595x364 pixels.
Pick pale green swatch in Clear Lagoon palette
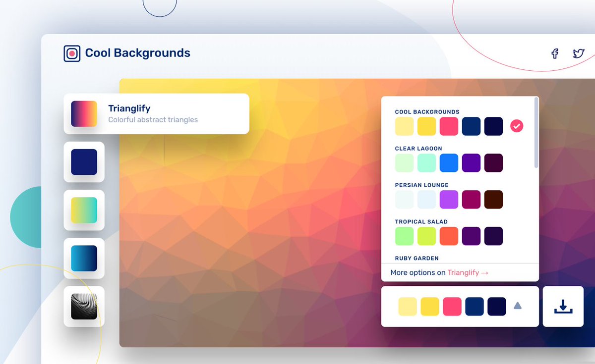coord(405,163)
